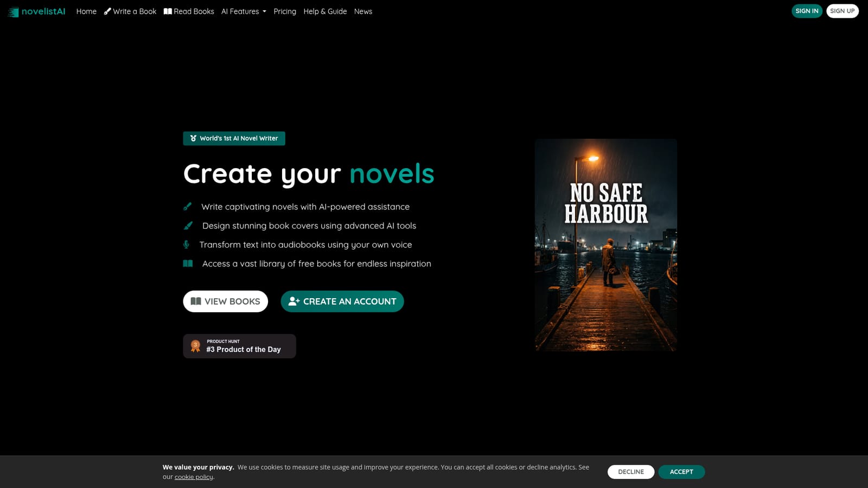The image size is (868, 488).
Task: Click the SIGN IN button
Action: pos(807,11)
